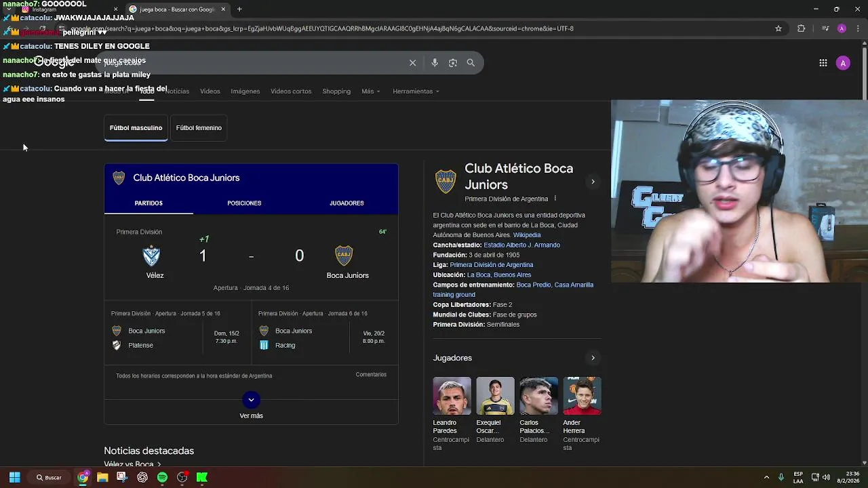
Task: Open the 'Herramientas' dropdown
Action: click(416, 91)
